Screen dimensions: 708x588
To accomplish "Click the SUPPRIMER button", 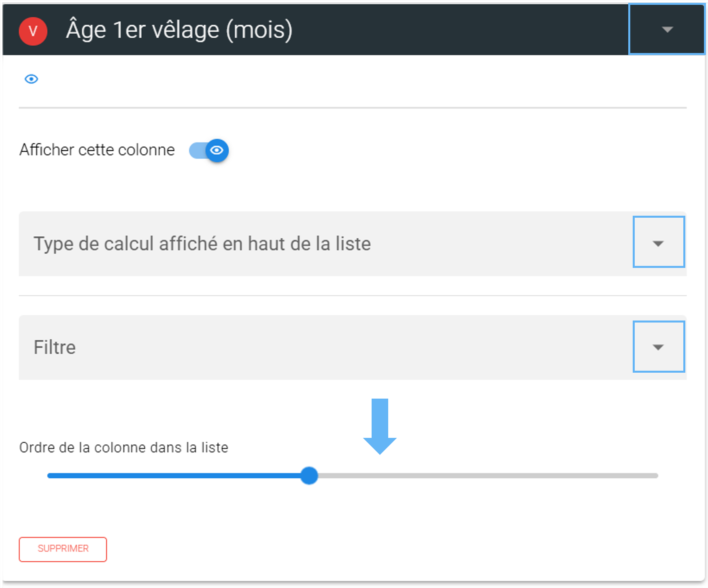I will point(63,549).
